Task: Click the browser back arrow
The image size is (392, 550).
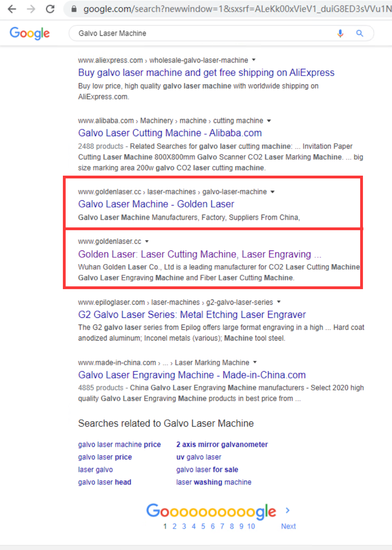Action: (12, 9)
